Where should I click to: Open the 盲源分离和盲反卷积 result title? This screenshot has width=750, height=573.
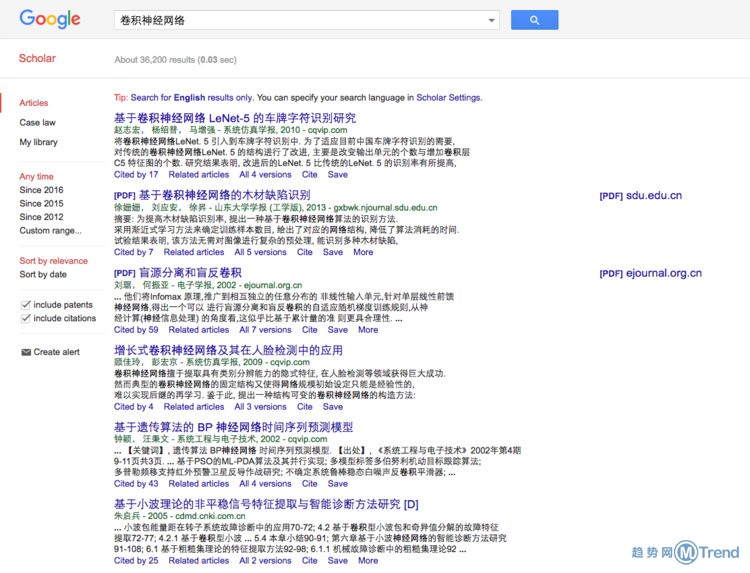tap(190, 273)
